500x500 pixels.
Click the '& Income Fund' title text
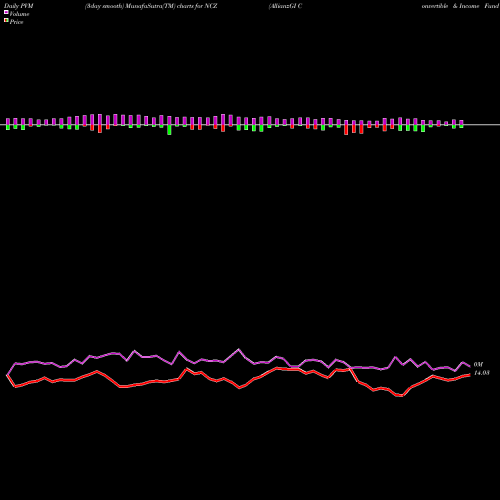click(476, 6)
